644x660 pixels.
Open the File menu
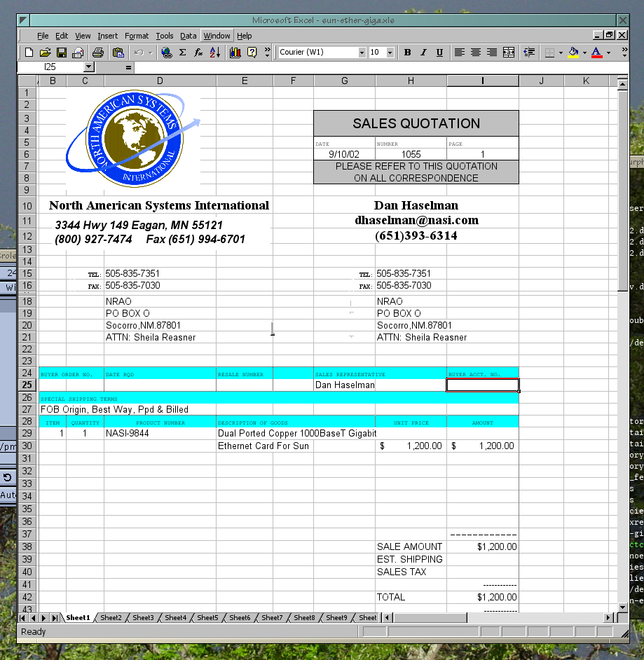[43, 36]
